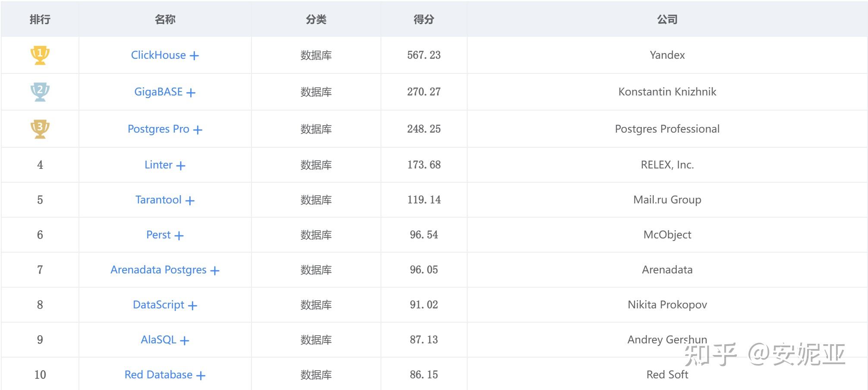Click the 名称 column header
The image size is (868, 390).
click(165, 19)
